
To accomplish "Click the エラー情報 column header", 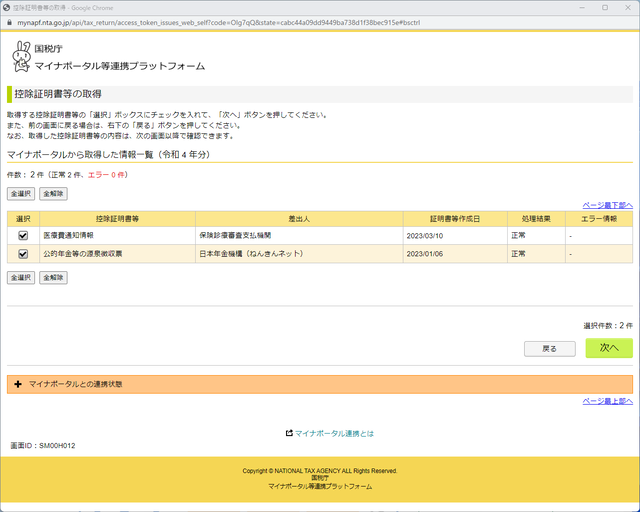I will [x=599, y=219].
